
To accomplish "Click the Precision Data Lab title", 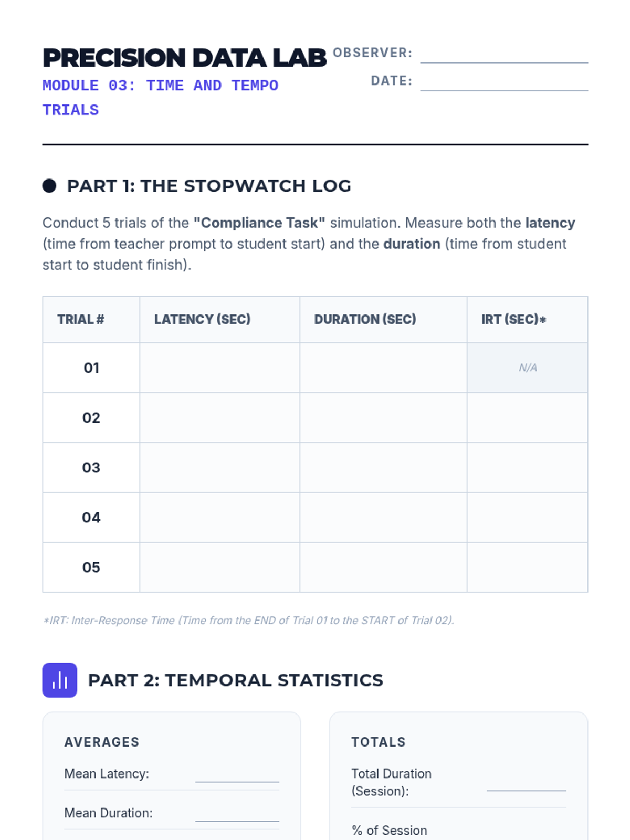I will point(184,58).
